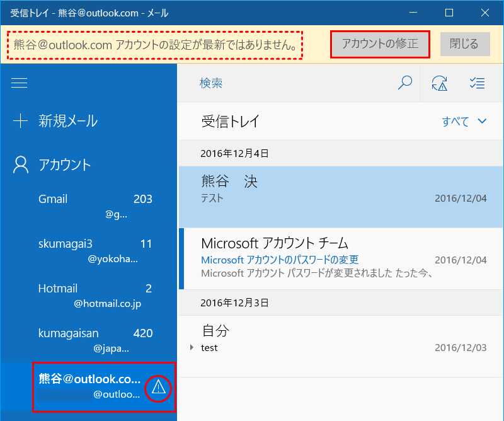Viewport: 504px width, 421px height.
Task: Open search with the magnifier icon
Action: (x=405, y=83)
